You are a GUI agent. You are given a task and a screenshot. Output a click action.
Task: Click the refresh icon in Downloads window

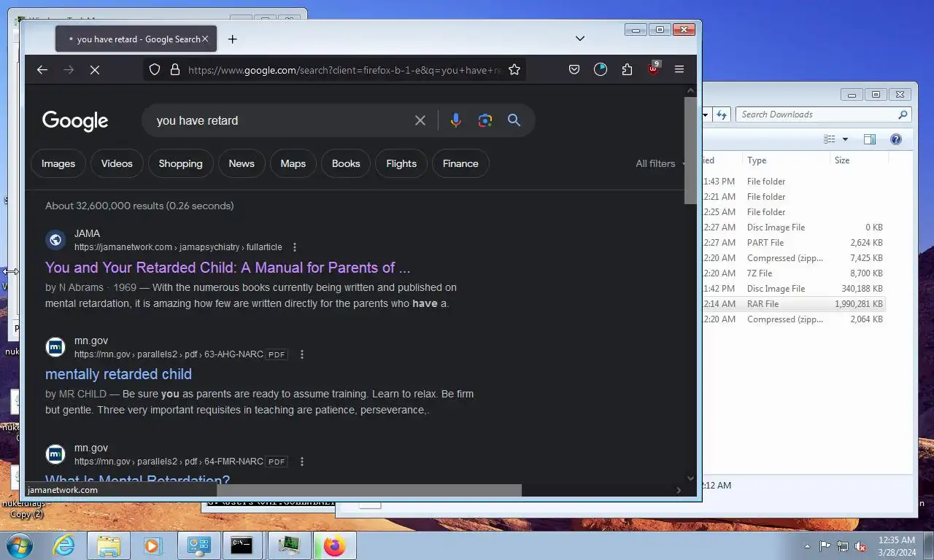(x=722, y=114)
